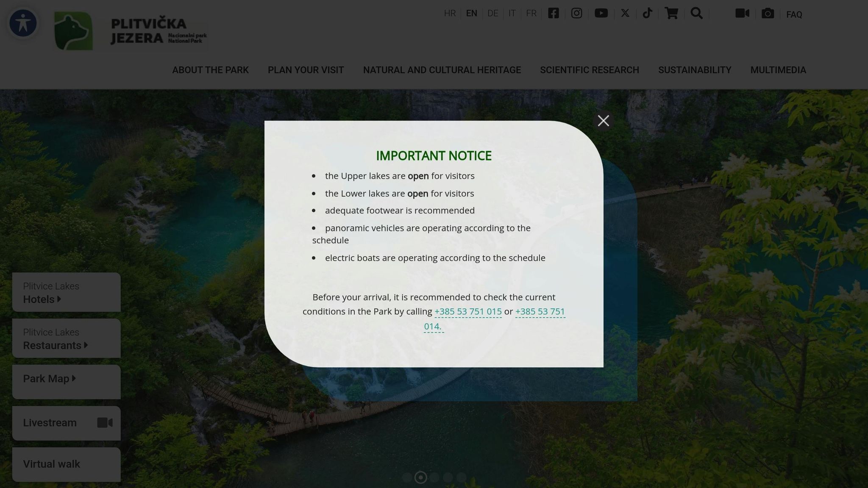The width and height of the screenshot is (868, 488).
Task: Open the shopping cart icon
Action: [x=671, y=13]
